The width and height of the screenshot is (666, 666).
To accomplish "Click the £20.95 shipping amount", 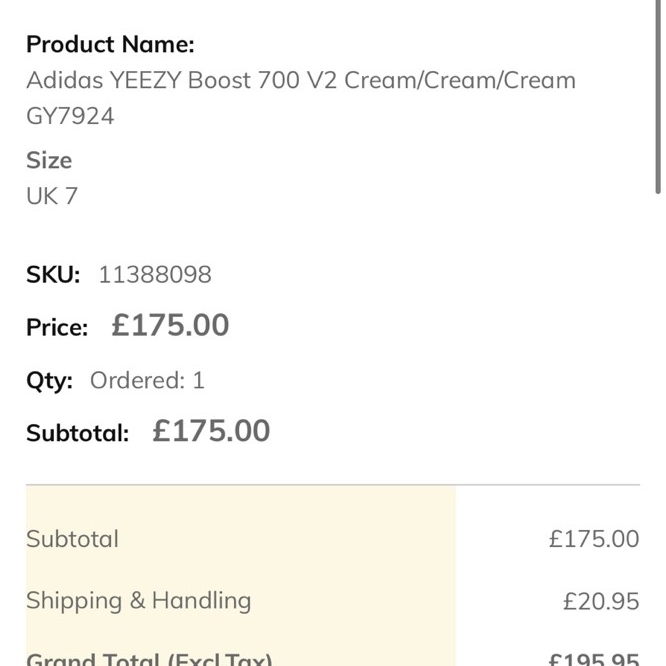I will [600, 601].
